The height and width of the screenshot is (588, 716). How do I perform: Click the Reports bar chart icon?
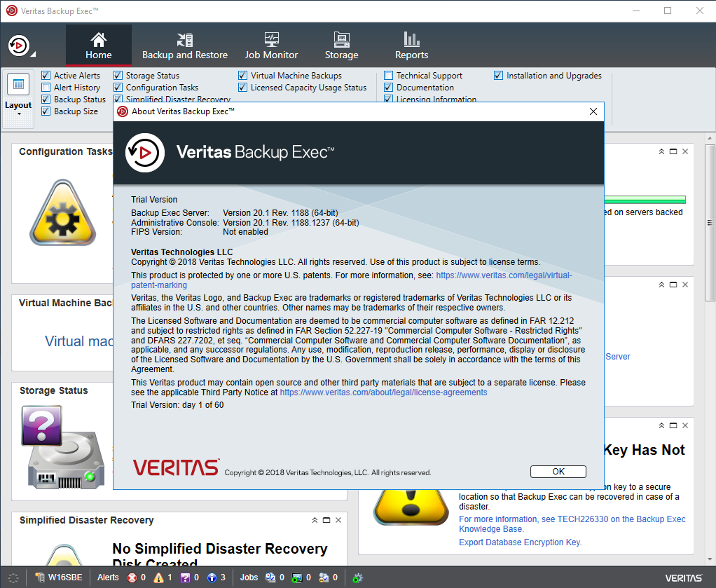coord(411,40)
